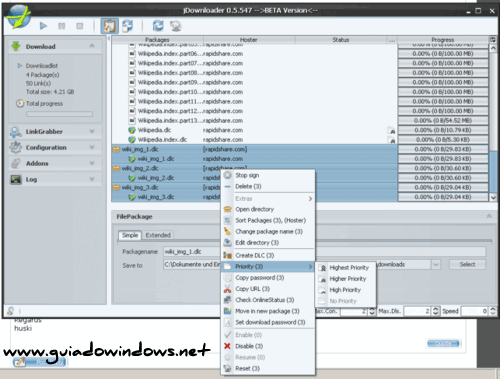Viewport: 500px width, 379px height.
Task: Choose Copy URL (3)
Action: 268,289
